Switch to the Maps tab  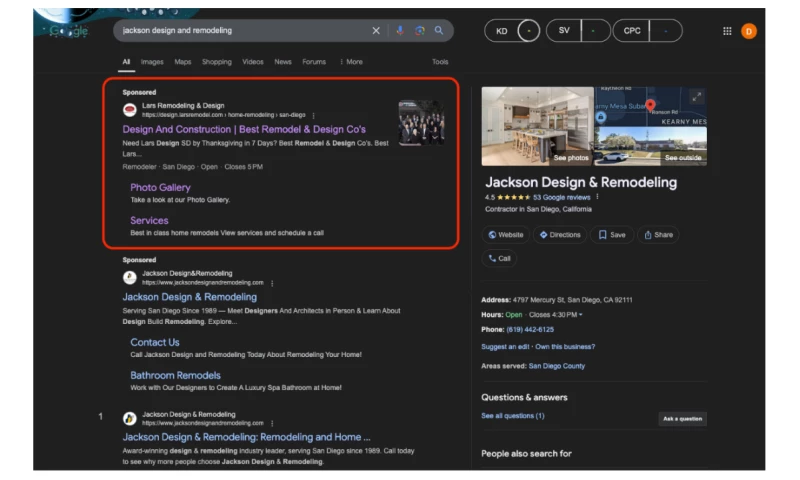tap(183, 62)
